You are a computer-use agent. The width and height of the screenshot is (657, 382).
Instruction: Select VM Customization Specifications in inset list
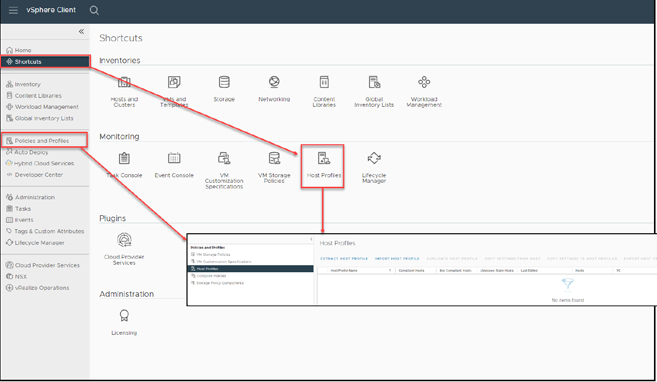[x=221, y=261]
